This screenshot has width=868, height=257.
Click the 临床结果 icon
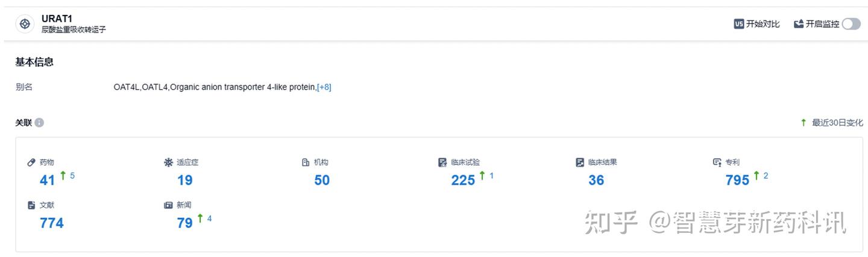580,163
